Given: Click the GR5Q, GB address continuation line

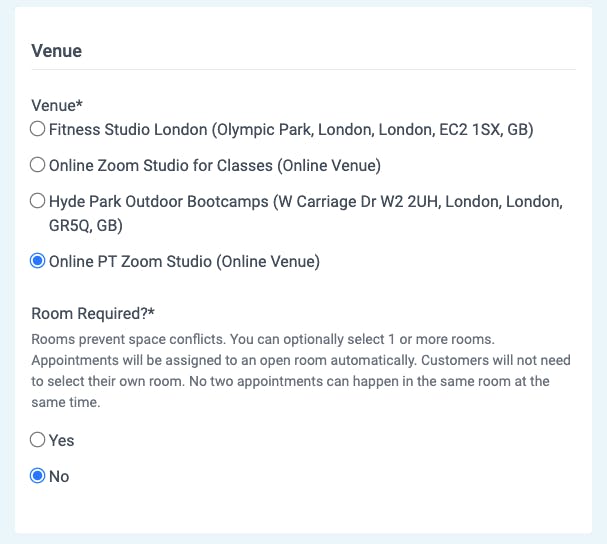Looking at the screenshot, I should tap(86, 225).
